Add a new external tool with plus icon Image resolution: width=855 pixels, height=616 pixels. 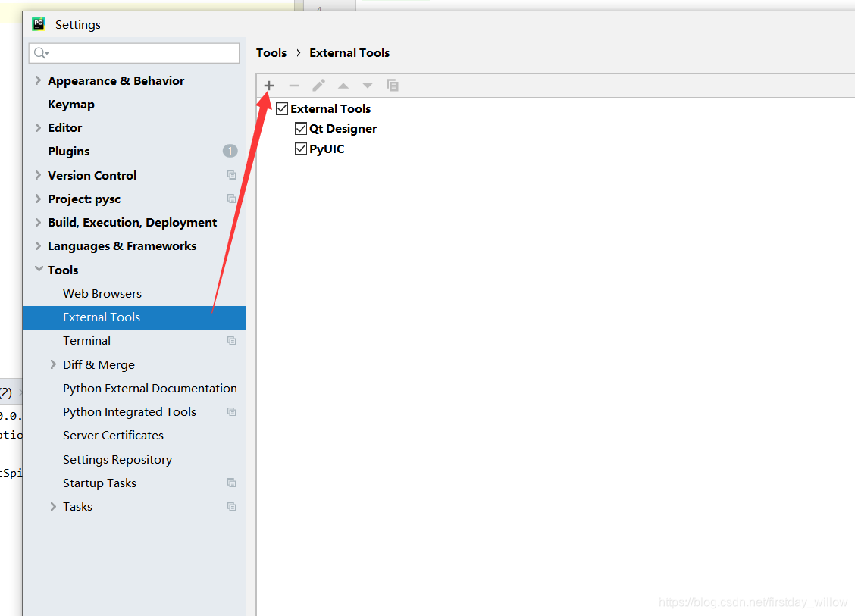(269, 86)
